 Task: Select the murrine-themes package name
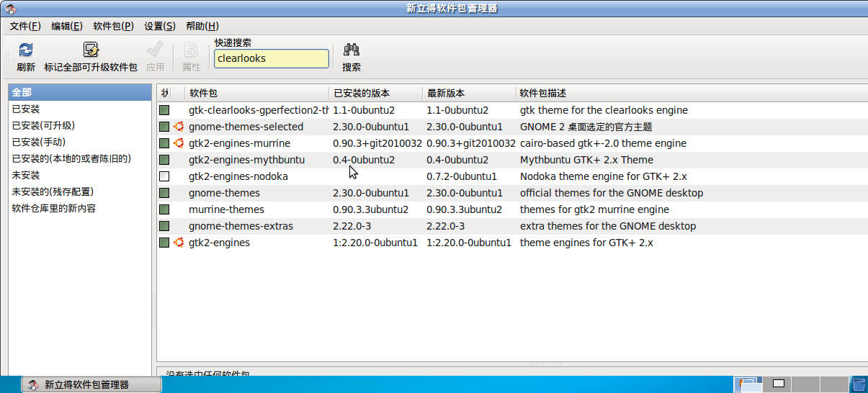click(x=226, y=209)
